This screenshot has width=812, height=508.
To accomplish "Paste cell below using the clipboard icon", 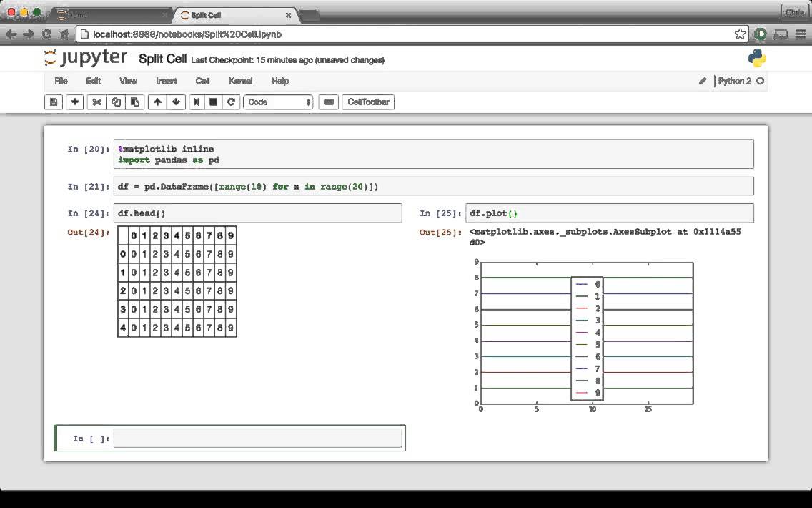I will pos(134,102).
